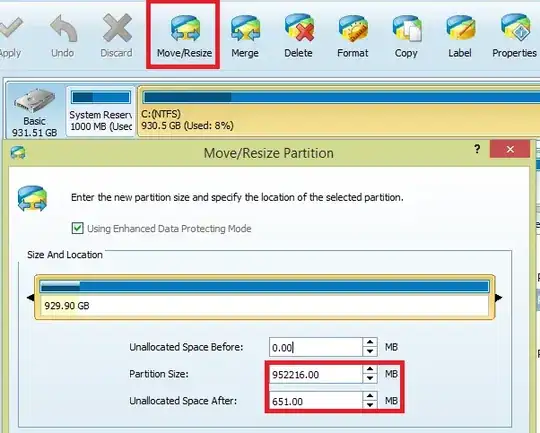Viewport: 540px width, 433px height.
Task: Click the Copy partition icon
Action: point(407,28)
